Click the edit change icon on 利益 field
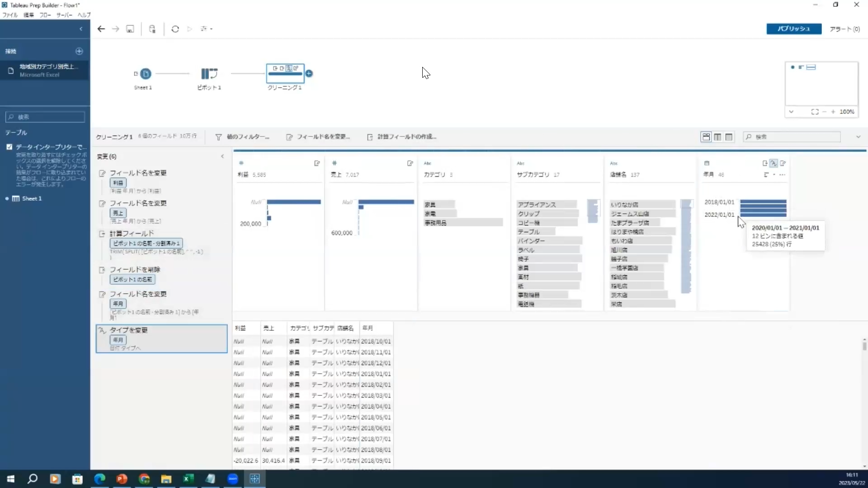This screenshot has width=868, height=488. click(317, 163)
